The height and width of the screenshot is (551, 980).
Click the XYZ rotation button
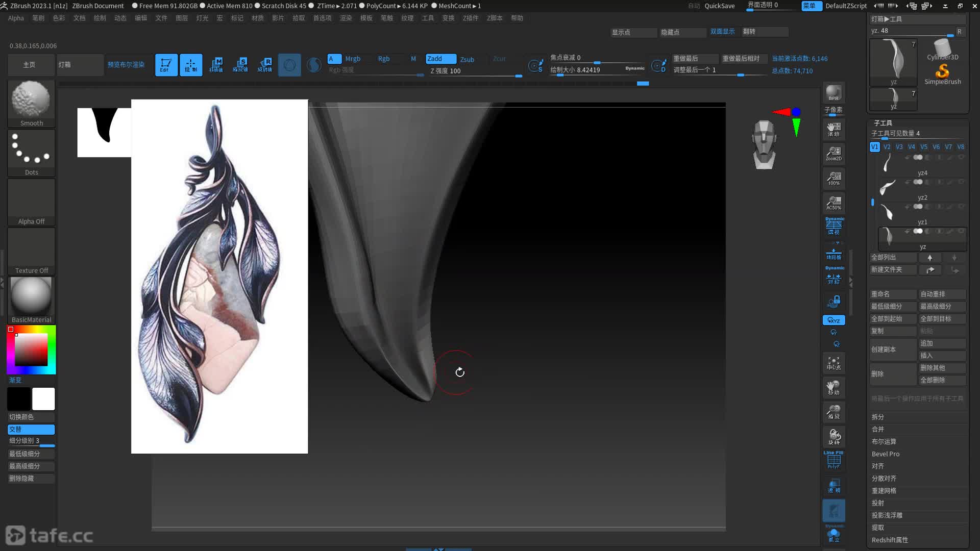tap(834, 320)
